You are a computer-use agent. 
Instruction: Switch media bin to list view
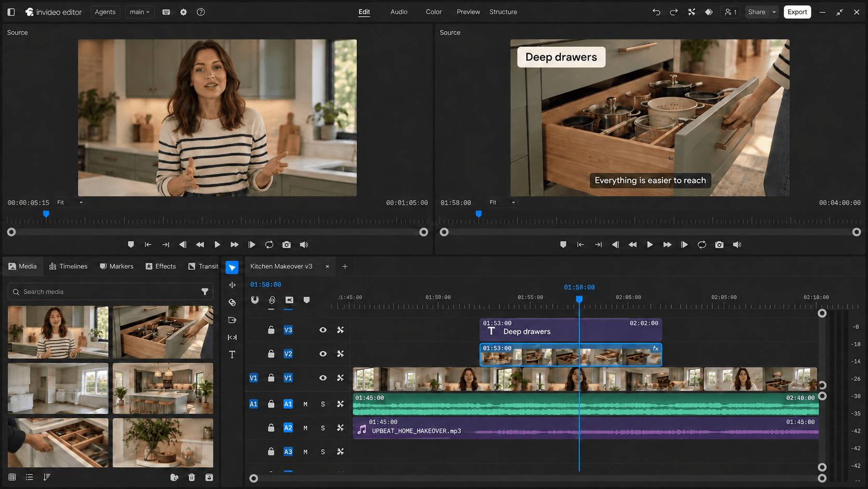click(30, 477)
